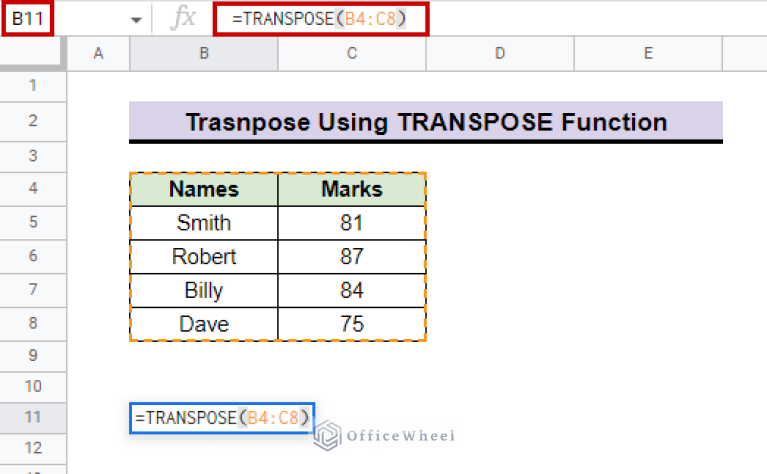Image resolution: width=767 pixels, height=474 pixels.
Task: Select row 12 header
Action: tap(33, 449)
